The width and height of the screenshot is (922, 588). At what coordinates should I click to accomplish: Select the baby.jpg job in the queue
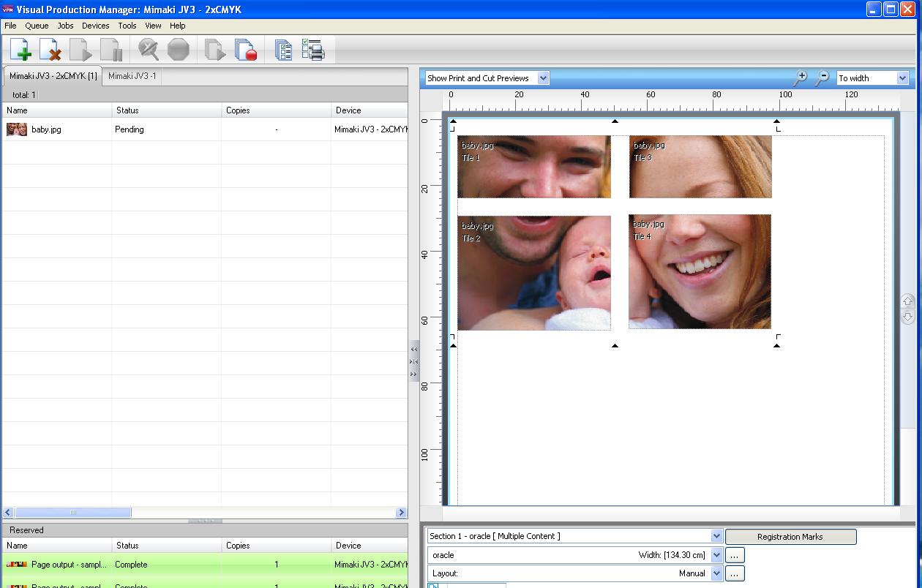[46, 129]
